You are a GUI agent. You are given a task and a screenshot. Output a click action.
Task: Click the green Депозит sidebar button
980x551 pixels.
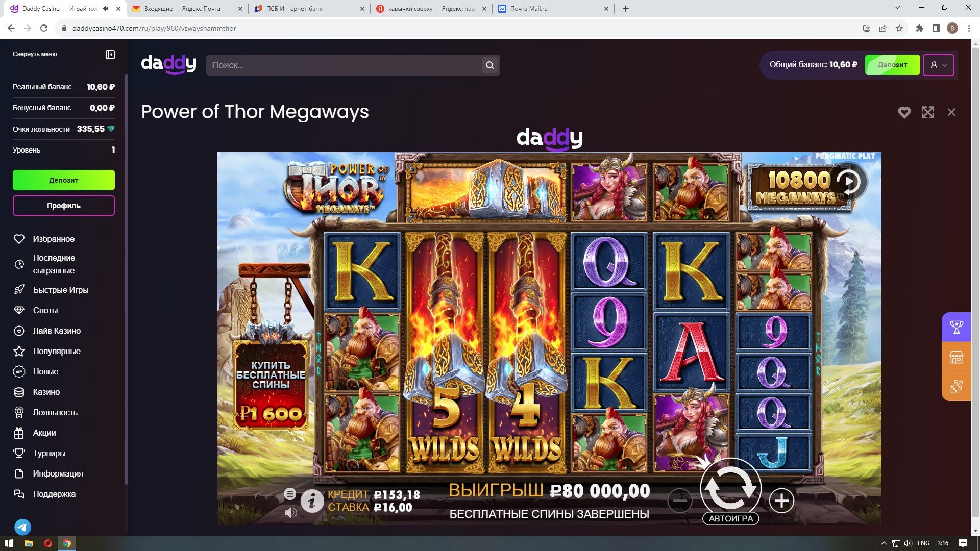pos(64,180)
